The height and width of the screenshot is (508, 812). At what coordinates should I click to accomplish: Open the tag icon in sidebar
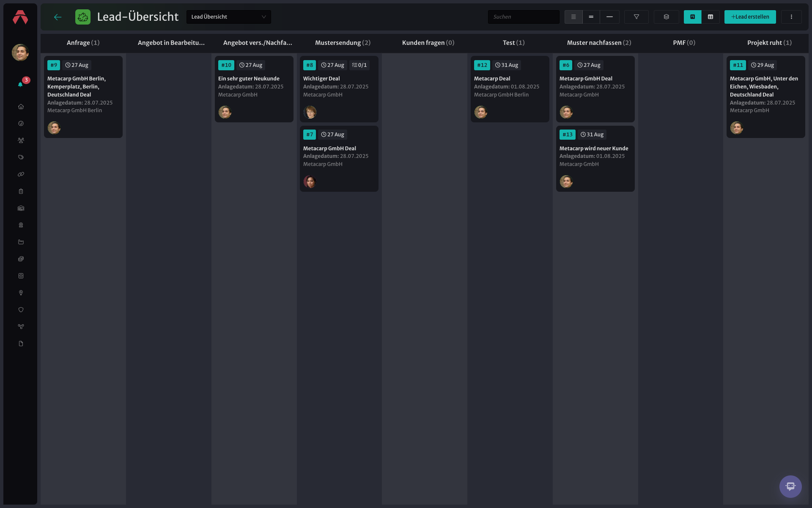click(x=21, y=157)
